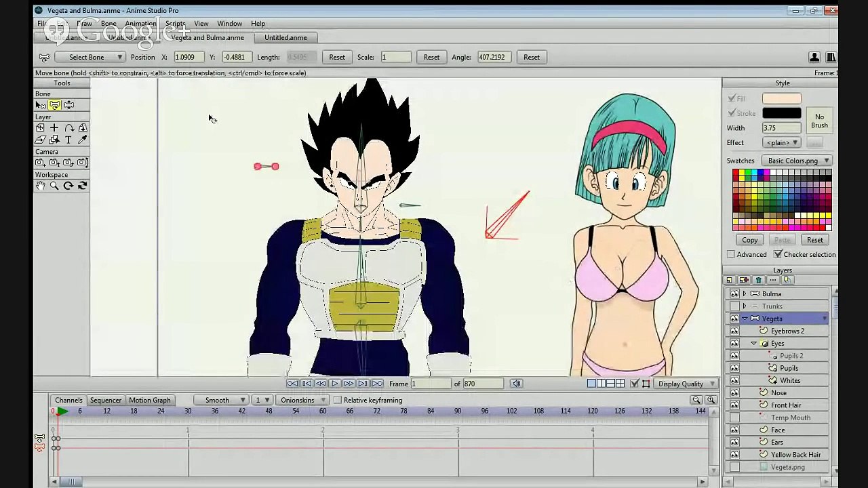868x488 pixels.
Task: Rewind to the first frame
Action: 292,384
